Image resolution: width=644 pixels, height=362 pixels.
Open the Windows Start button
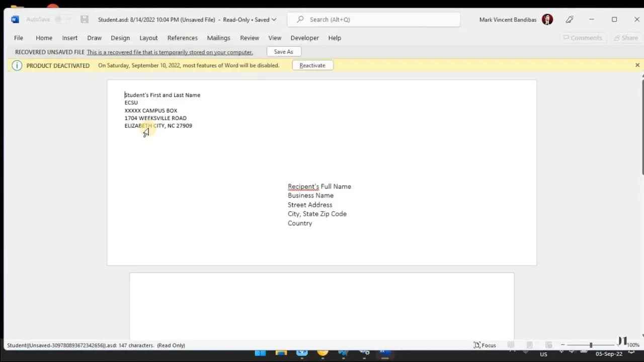[x=260, y=354]
